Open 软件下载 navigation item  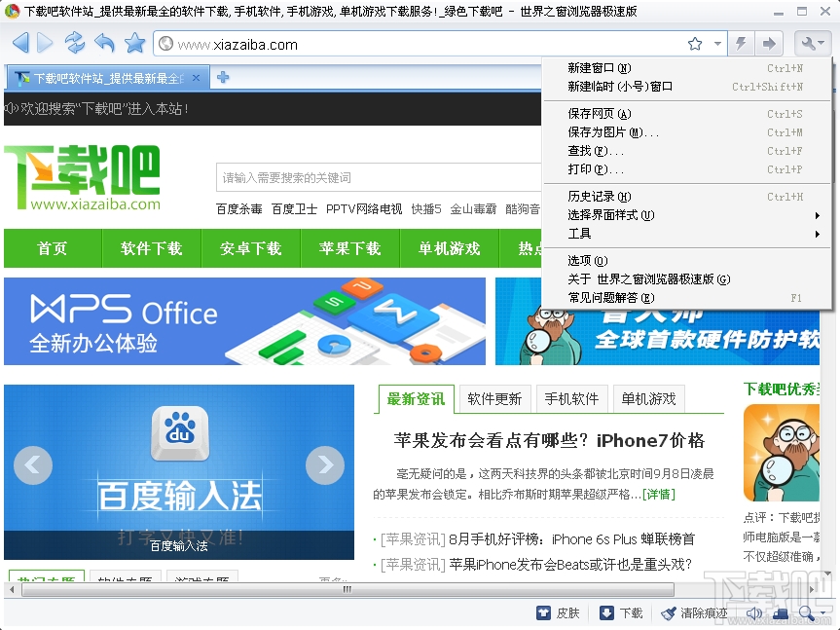point(152,248)
